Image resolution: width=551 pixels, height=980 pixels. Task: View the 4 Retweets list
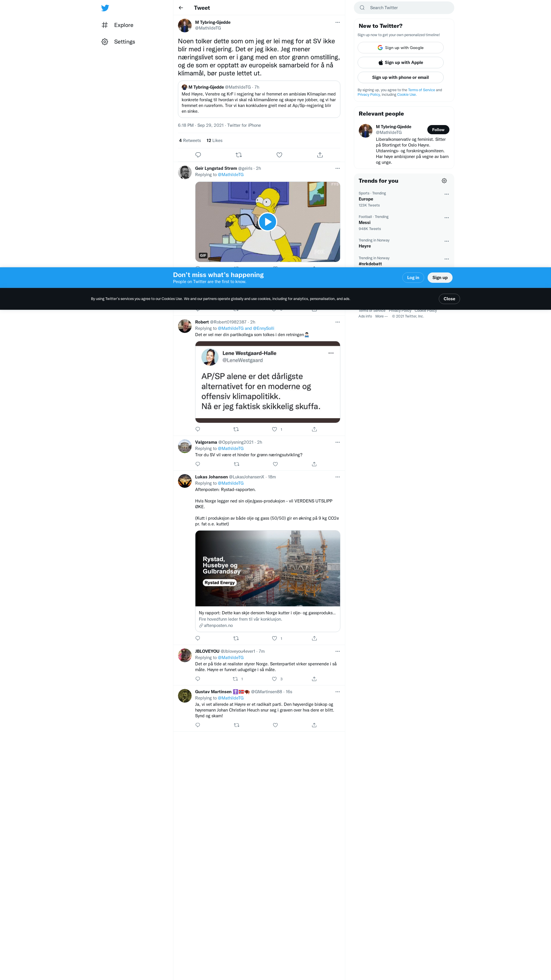(190, 140)
